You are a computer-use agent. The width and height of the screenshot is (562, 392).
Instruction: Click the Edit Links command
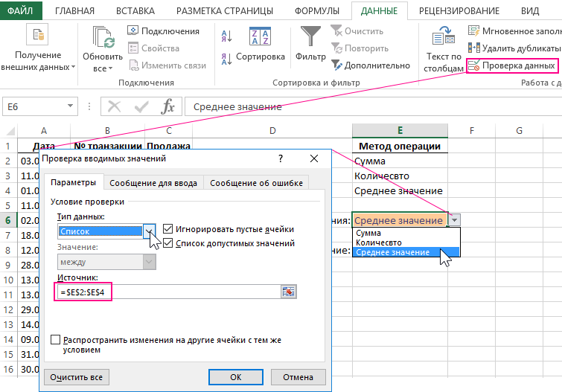(167, 65)
